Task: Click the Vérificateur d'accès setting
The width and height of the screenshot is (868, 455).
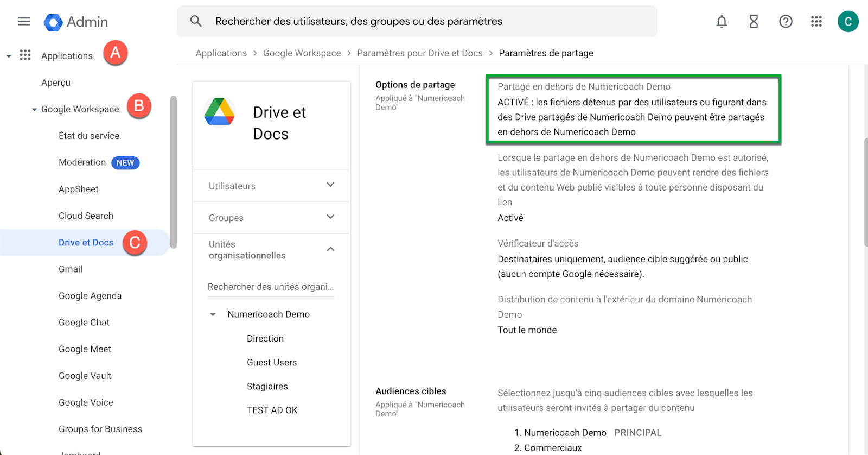Action: [x=538, y=243]
